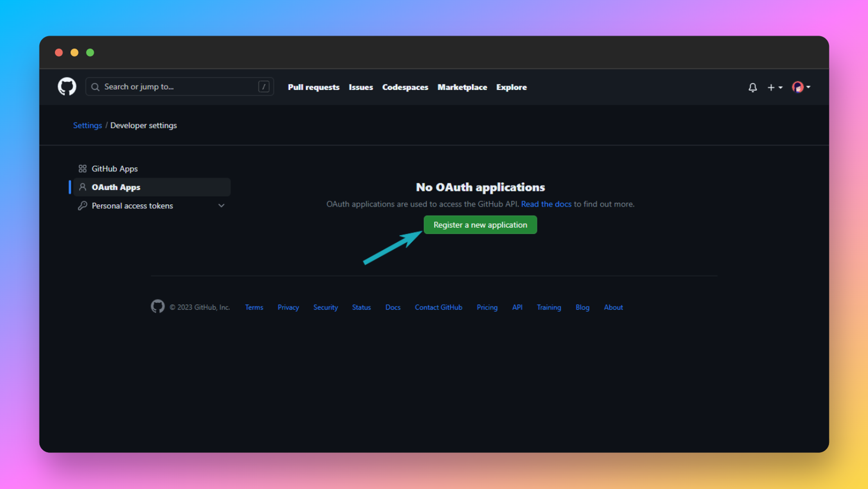Click Register a new application
The width and height of the screenshot is (868, 489).
click(480, 225)
